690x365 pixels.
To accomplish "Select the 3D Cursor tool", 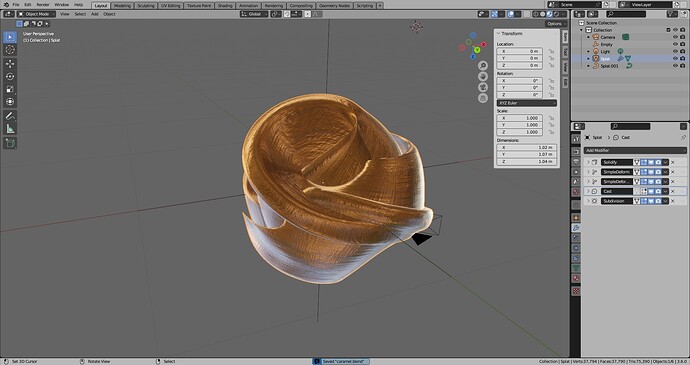I will [10, 50].
